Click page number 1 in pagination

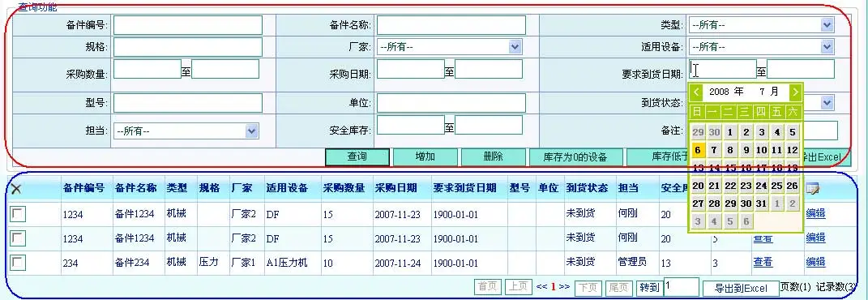click(553, 287)
